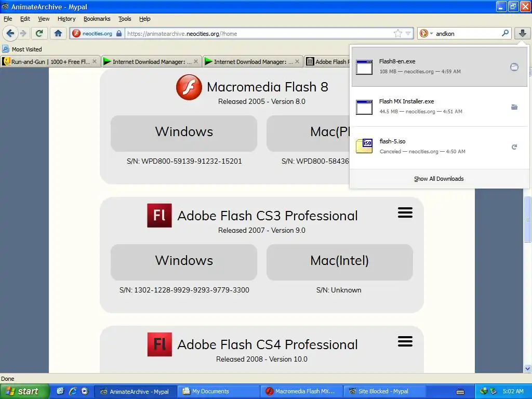Click the Flash MX Installer.exe file icon

pos(364,107)
